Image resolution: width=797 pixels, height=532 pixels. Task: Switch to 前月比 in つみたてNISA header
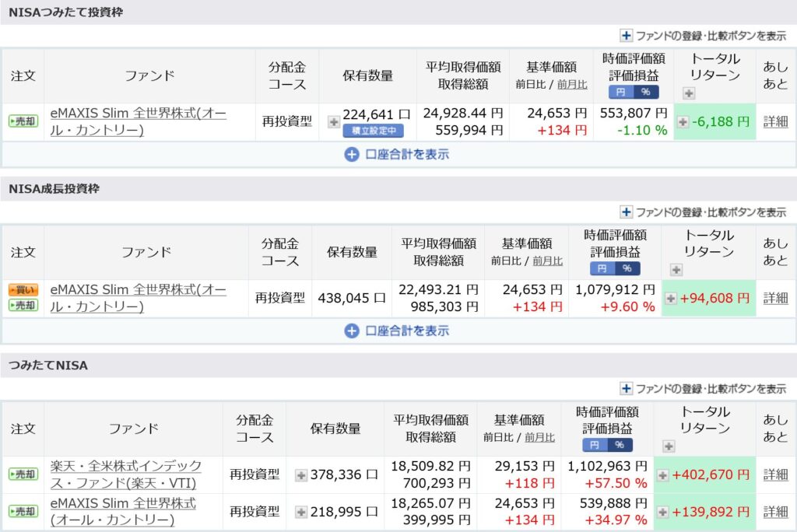tap(540, 437)
